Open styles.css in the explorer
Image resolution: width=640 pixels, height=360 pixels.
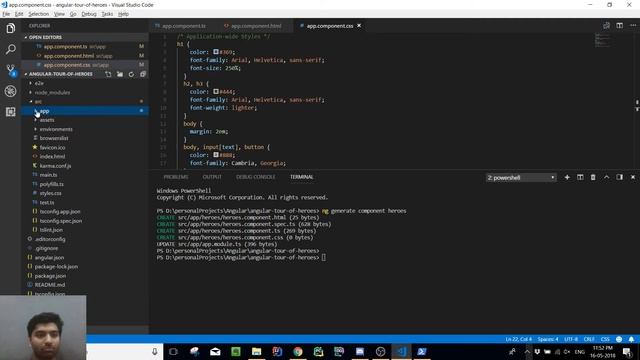tap(51, 193)
